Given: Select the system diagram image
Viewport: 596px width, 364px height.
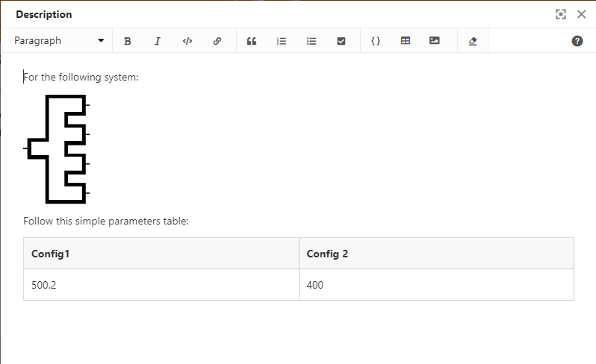Looking at the screenshot, I should tap(57, 149).
